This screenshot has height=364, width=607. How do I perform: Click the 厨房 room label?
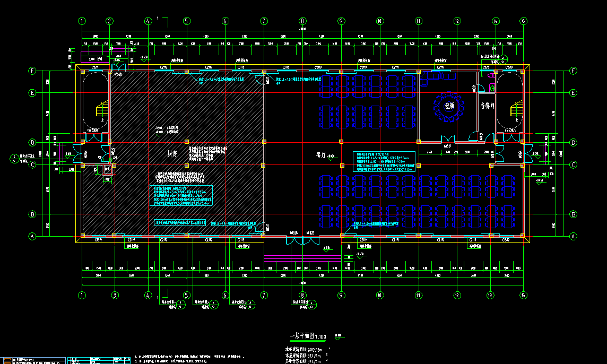coord(172,153)
